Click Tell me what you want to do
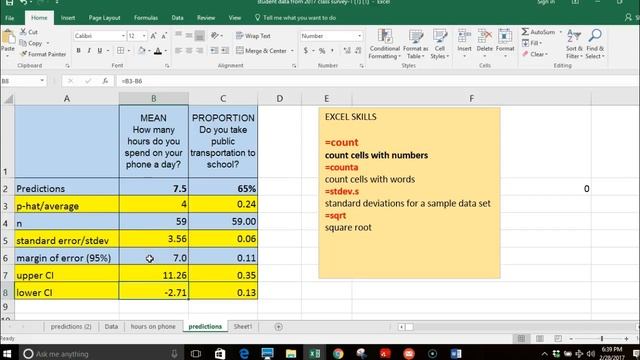 [x=296, y=18]
